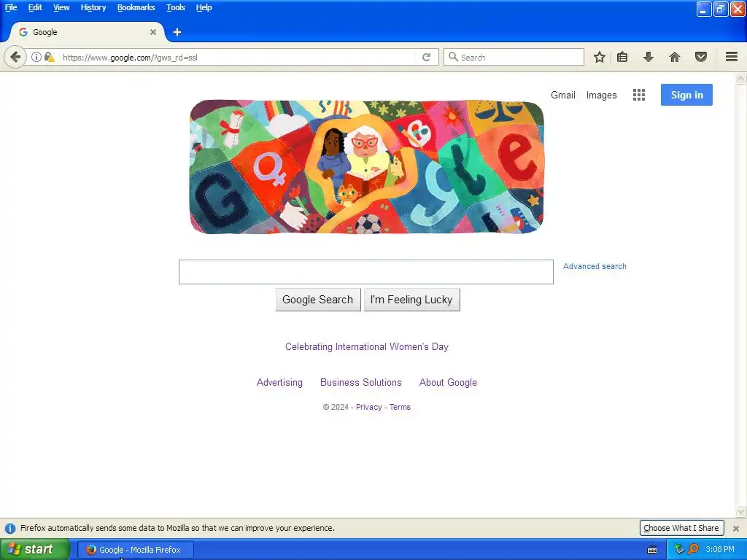Open the Advanced search link
Screen dimensions: 747x560
pyautogui.click(x=595, y=266)
